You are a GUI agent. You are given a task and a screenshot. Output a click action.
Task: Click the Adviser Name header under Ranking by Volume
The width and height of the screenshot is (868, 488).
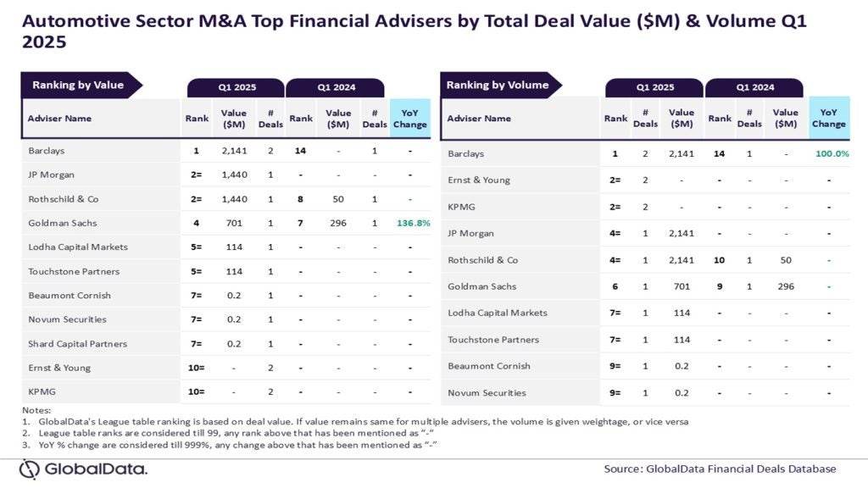click(479, 119)
